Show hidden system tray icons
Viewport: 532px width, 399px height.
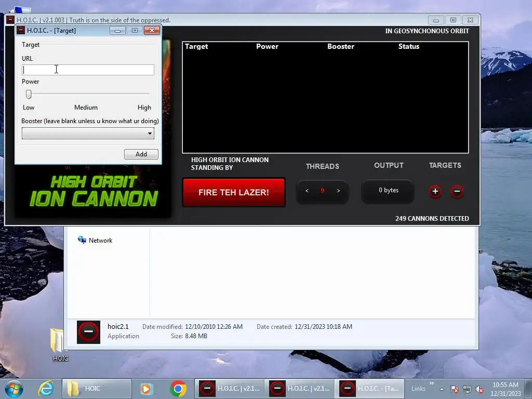442,389
